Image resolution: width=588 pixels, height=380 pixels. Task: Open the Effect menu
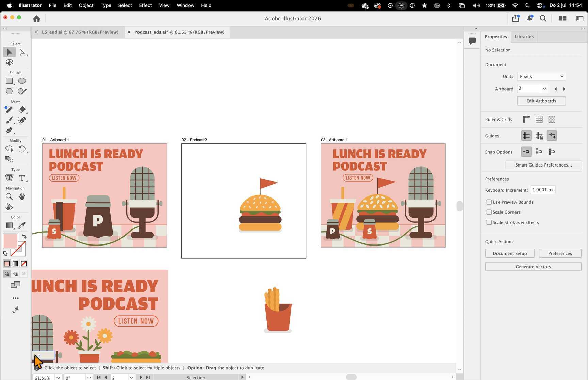[145, 5]
